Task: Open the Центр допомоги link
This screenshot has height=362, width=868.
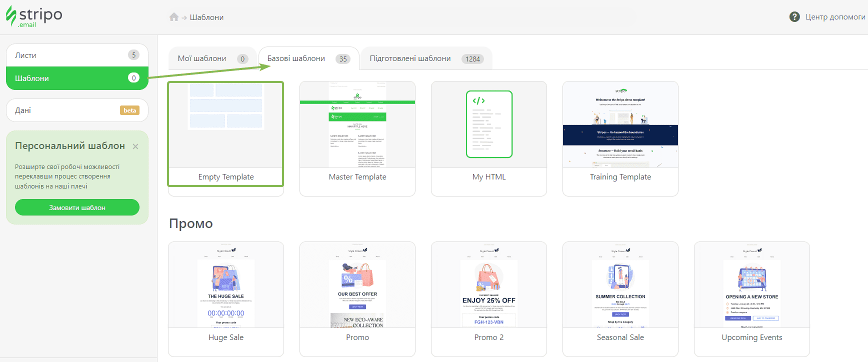Action: coord(834,17)
